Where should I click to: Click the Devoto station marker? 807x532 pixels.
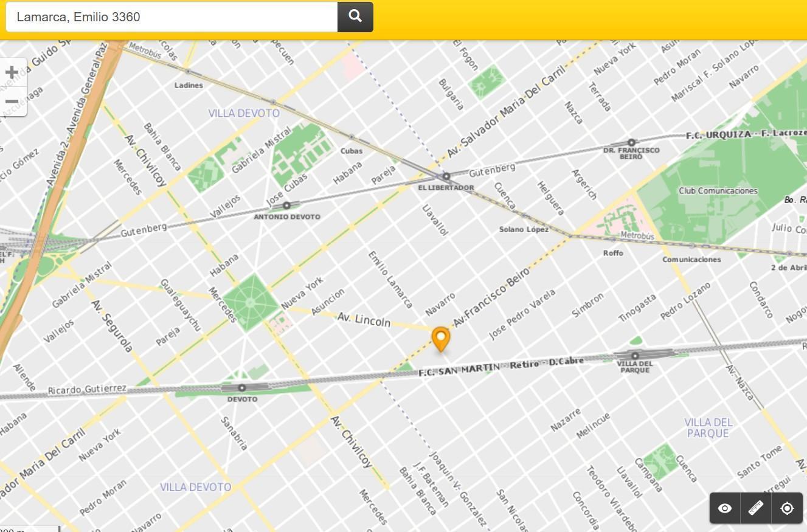coord(241,388)
